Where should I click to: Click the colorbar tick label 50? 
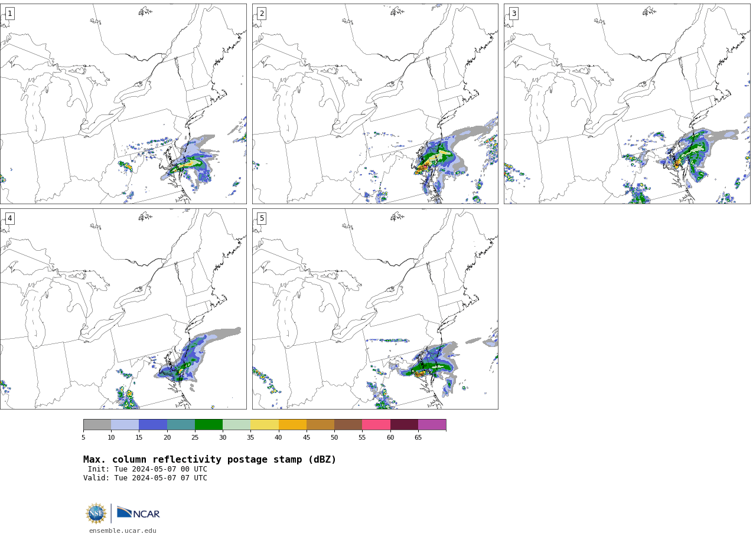(x=334, y=437)
